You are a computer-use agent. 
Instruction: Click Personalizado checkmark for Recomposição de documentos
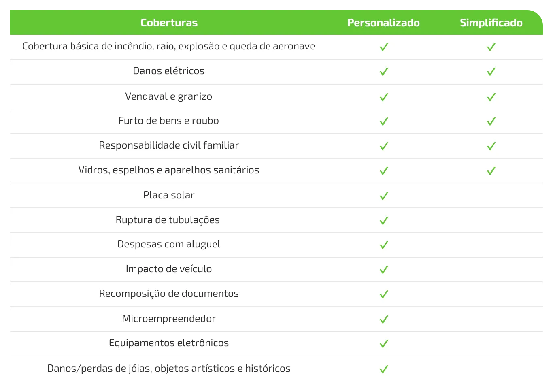pyautogui.click(x=384, y=294)
